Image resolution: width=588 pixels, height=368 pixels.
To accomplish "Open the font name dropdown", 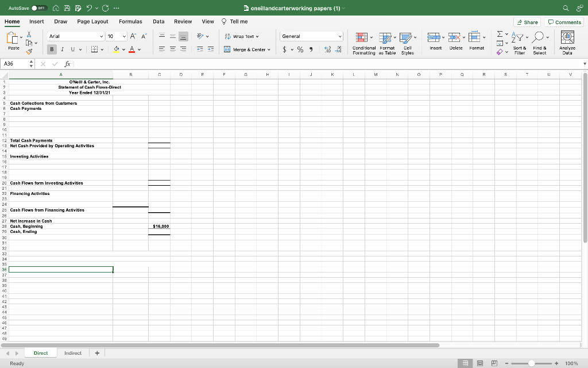I will pos(101,36).
